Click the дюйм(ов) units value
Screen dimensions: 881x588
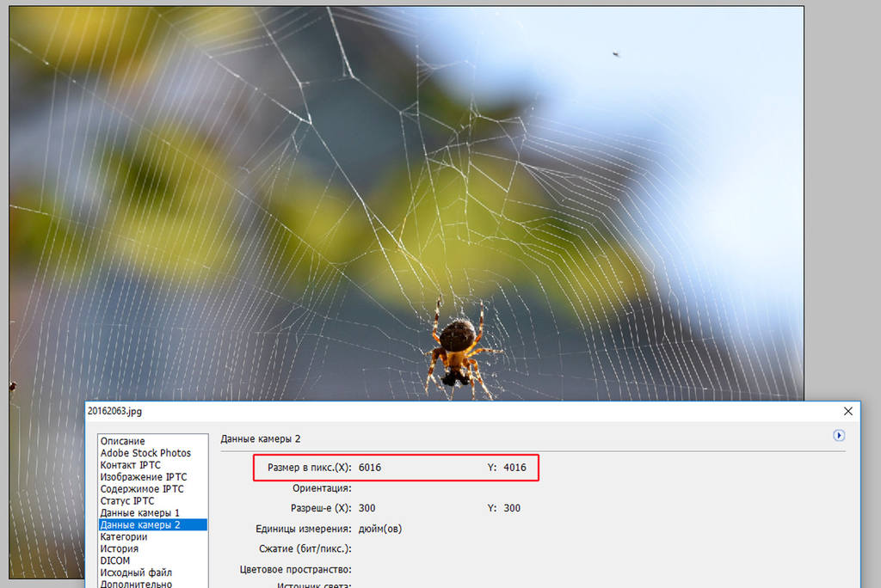(380, 529)
